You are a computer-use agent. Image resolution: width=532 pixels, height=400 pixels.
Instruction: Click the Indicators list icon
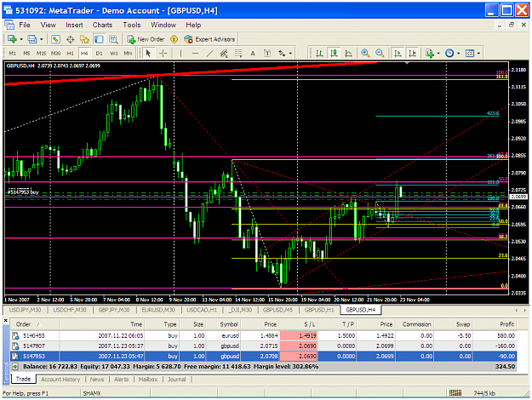(430, 54)
